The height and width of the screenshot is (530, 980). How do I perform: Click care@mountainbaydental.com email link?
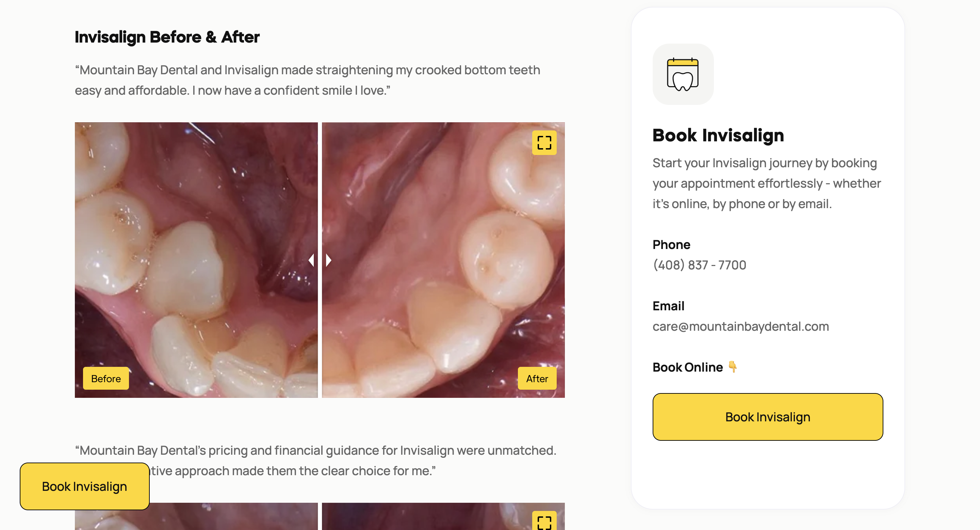coord(740,326)
